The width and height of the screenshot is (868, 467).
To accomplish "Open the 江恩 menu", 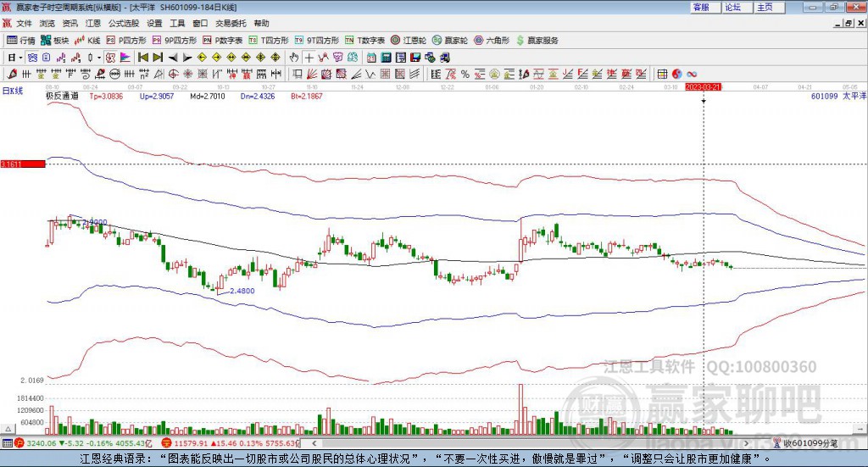I will tap(93, 23).
